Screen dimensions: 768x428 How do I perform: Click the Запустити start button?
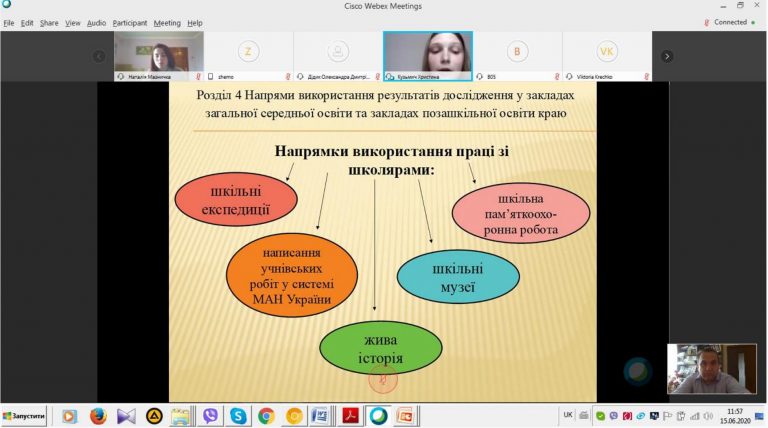(x=24, y=416)
